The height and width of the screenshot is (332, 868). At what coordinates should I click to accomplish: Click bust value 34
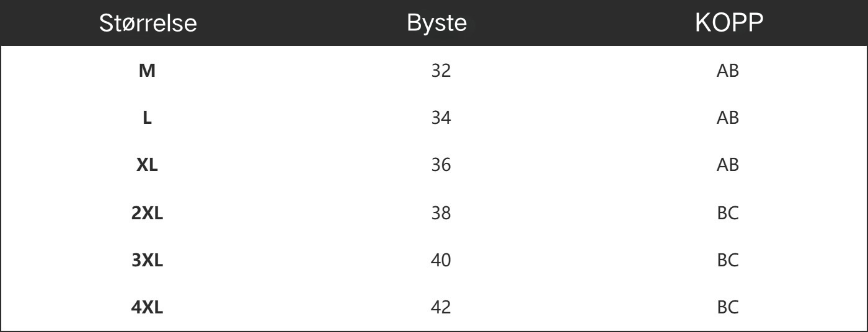441,118
